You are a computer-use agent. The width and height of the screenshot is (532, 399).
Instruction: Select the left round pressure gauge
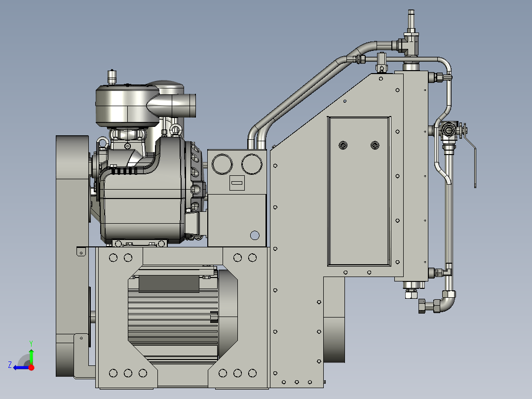(x=222, y=164)
